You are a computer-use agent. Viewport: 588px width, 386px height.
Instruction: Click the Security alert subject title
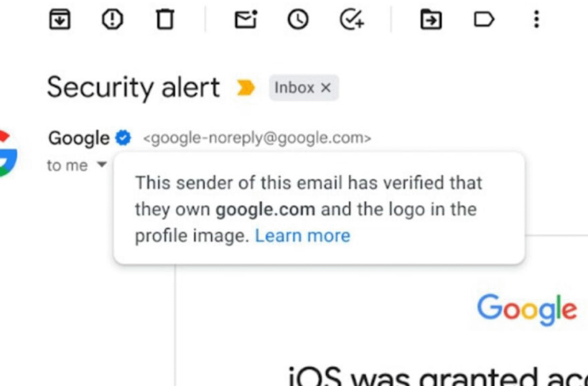coord(133,87)
